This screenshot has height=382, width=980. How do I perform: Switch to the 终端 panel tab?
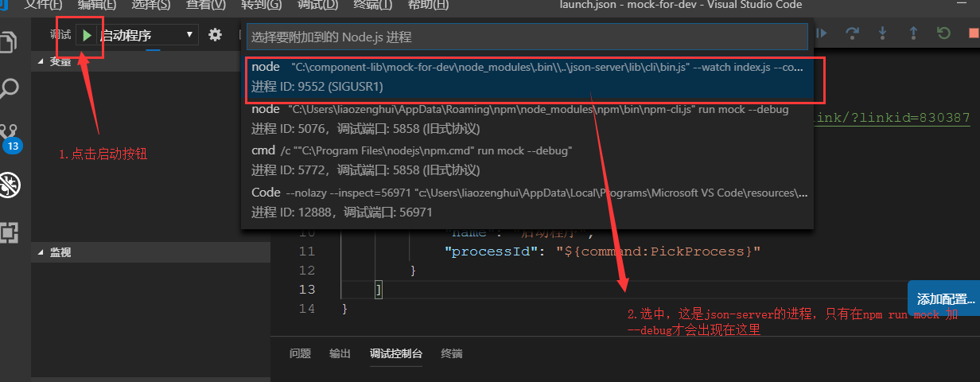452,353
